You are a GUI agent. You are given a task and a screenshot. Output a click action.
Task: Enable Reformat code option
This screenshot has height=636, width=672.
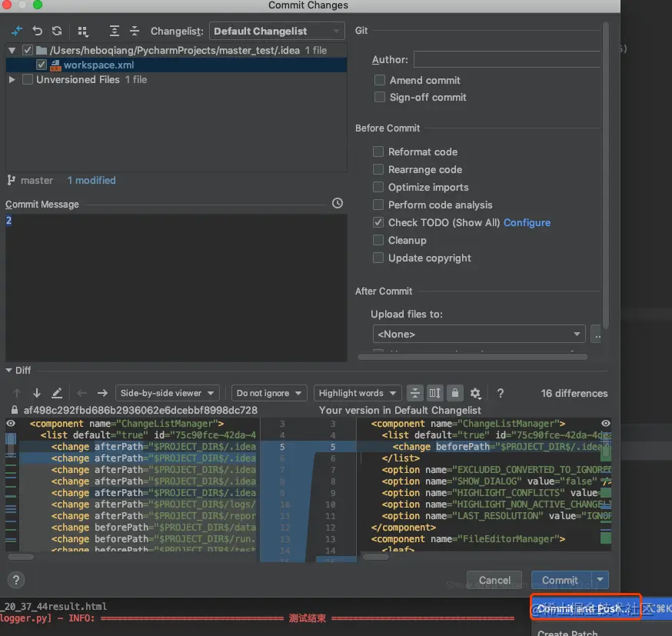click(x=378, y=152)
